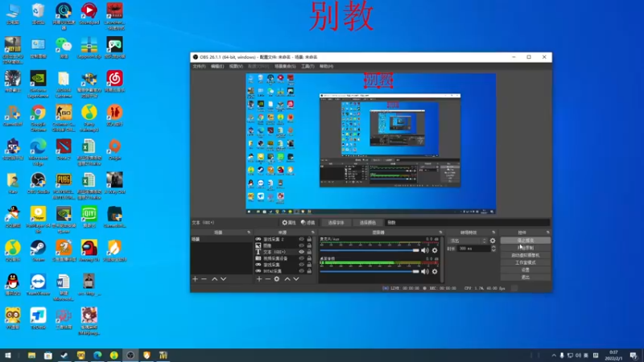Open 文件(F) menu in OBS
The height and width of the screenshot is (362, 644).
199,66
